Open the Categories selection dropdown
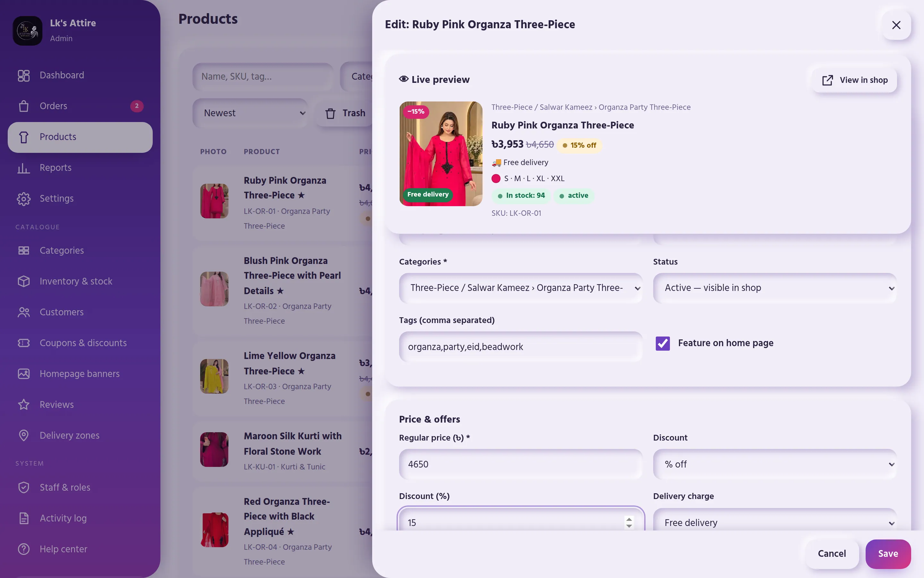 click(521, 288)
